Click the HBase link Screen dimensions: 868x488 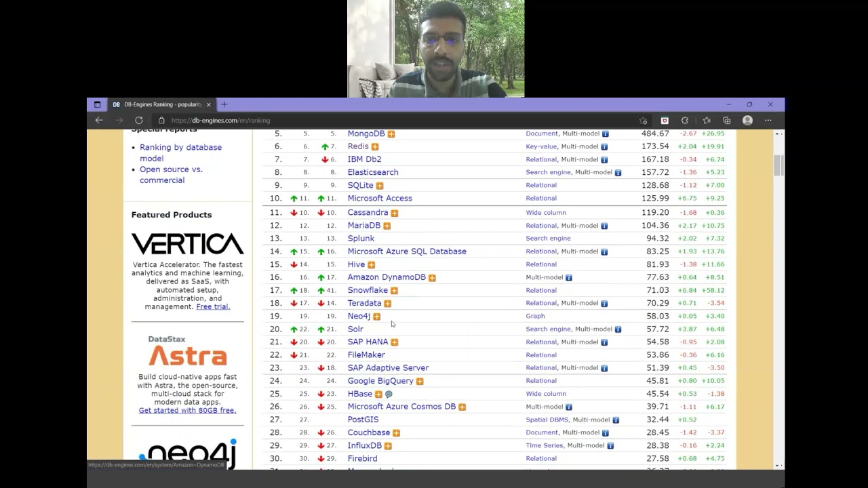pyautogui.click(x=359, y=394)
